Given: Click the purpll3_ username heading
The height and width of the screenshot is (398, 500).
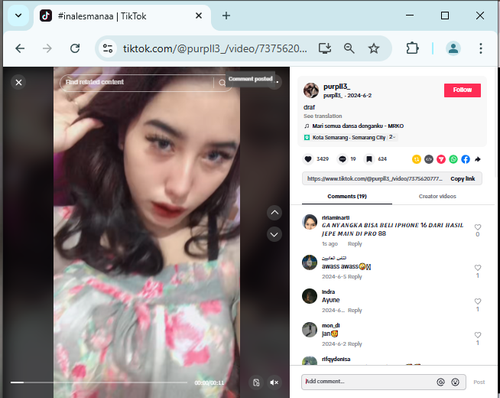Looking at the screenshot, I should [x=336, y=87].
